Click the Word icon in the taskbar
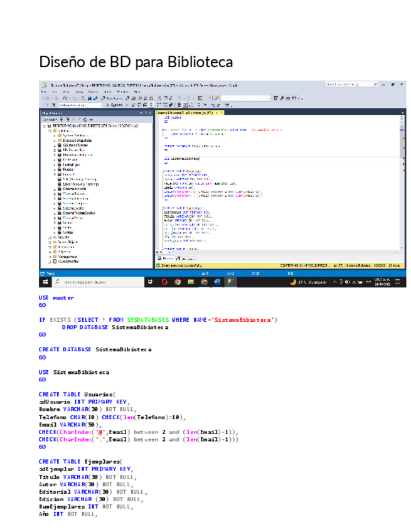The width and height of the screenshot is (411, 532). point(217,282)
